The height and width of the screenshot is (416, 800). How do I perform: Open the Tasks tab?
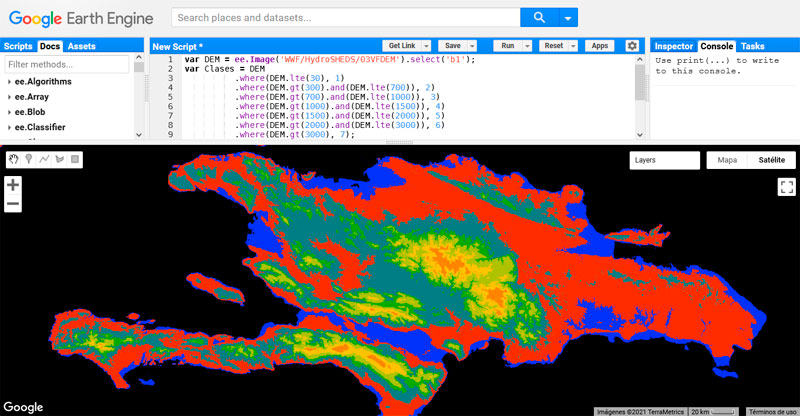tap(753, 46)
